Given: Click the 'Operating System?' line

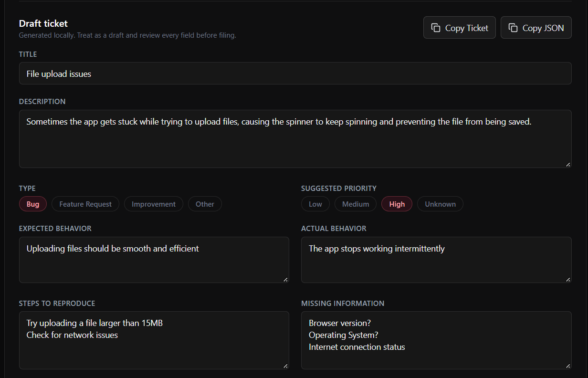Looking at the screenshot, I should tap(344, 335).
